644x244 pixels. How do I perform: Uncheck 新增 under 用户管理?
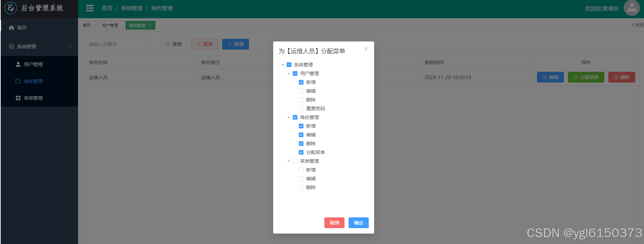301,82
